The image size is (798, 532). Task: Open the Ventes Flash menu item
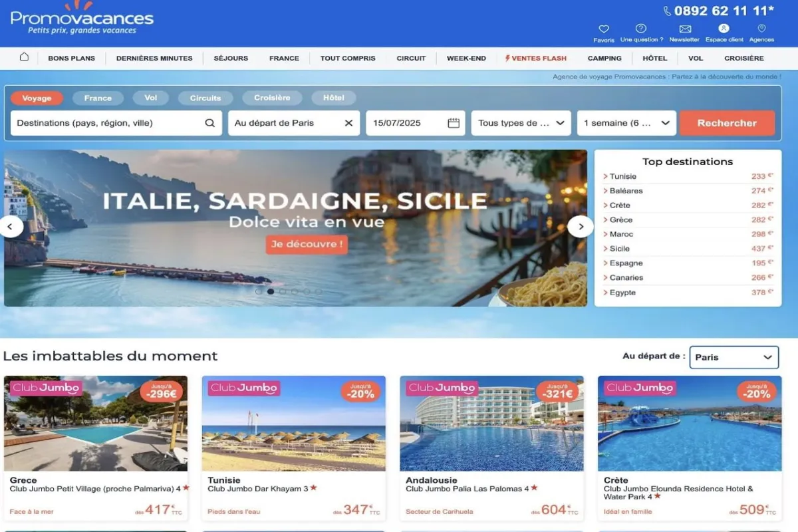tap(536, 59)
